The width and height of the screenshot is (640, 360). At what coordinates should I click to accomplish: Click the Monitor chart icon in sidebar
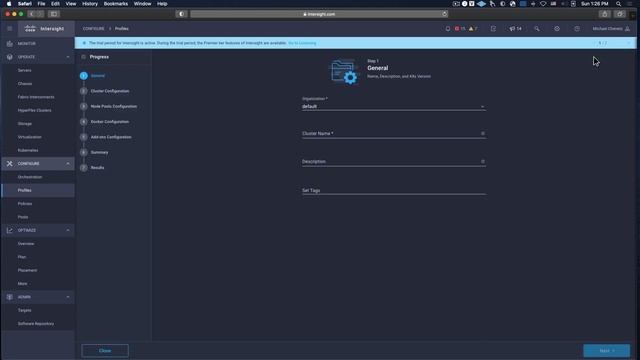(x=9, y=43)
